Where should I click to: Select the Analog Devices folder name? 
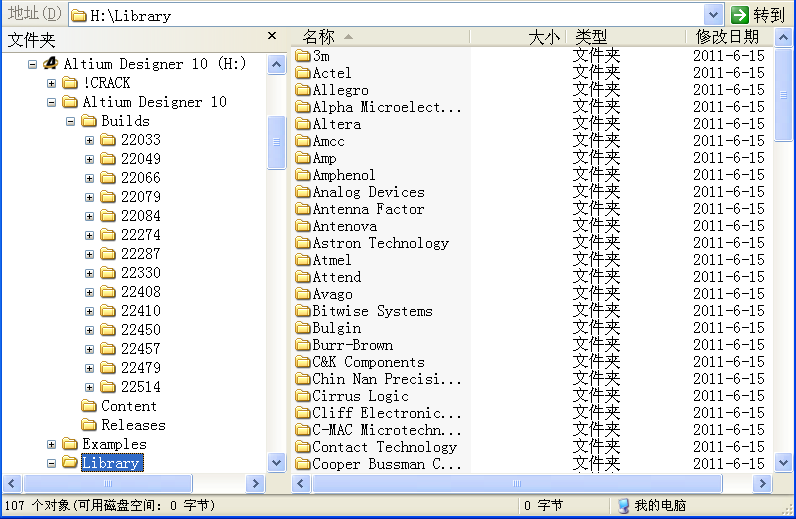coord(369,192)
